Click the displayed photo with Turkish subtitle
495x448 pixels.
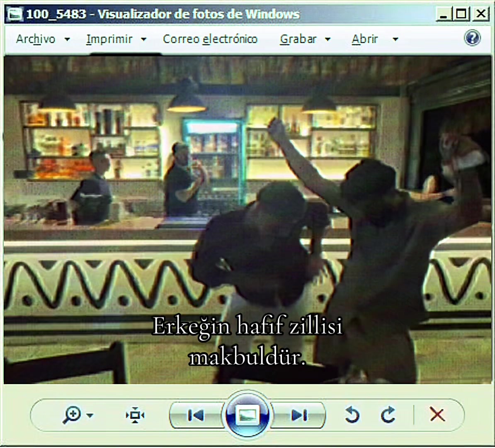click(247, 220)
